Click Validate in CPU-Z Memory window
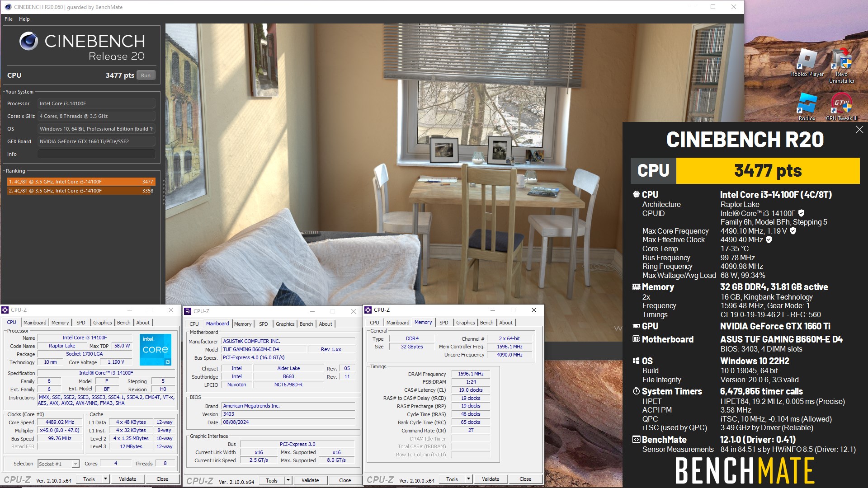Screen dimensions: 868x488 click(491, 479)
